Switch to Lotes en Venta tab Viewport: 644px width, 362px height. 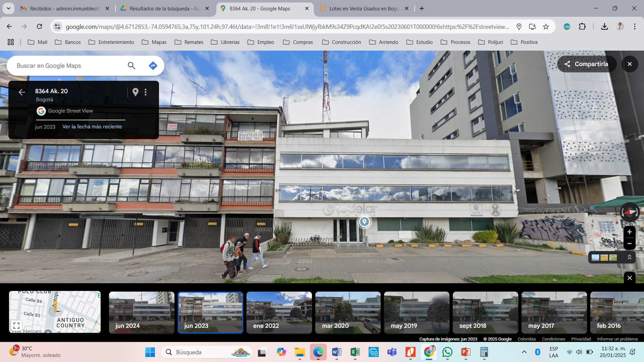point(364,8)
